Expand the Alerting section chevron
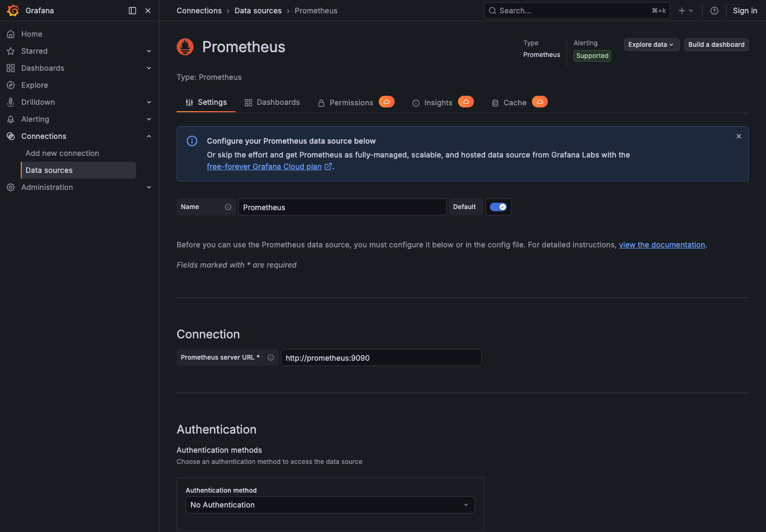 tap(149, 119)
